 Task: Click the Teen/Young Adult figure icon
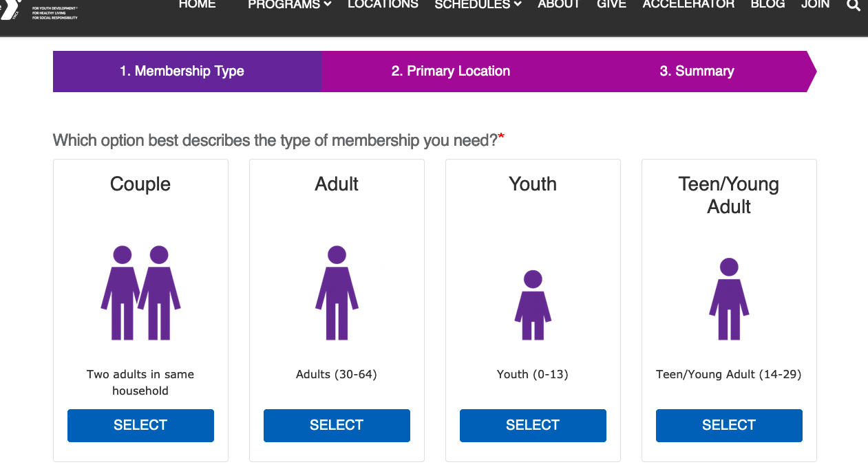coord(729,298)
